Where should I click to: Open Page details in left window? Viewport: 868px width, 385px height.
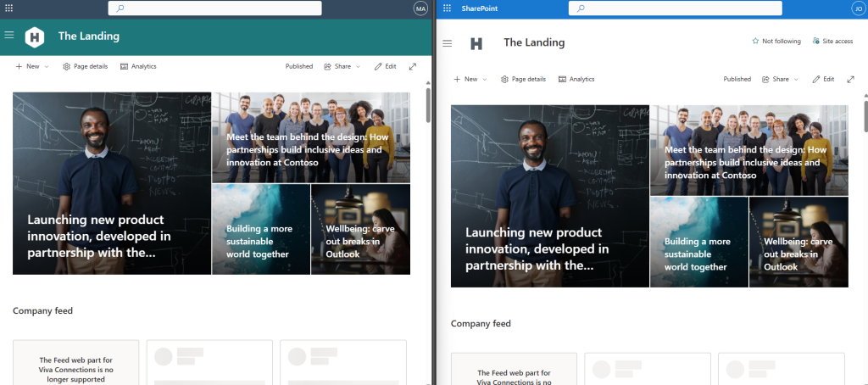[86, 66]
